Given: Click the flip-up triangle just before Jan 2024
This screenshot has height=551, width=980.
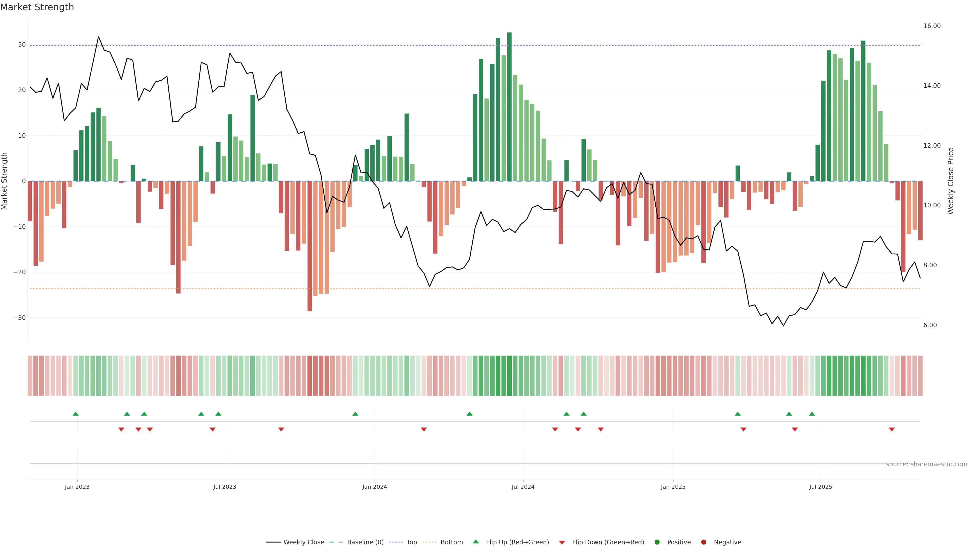Looking at the screenshot, I should [x=355, y=414].
